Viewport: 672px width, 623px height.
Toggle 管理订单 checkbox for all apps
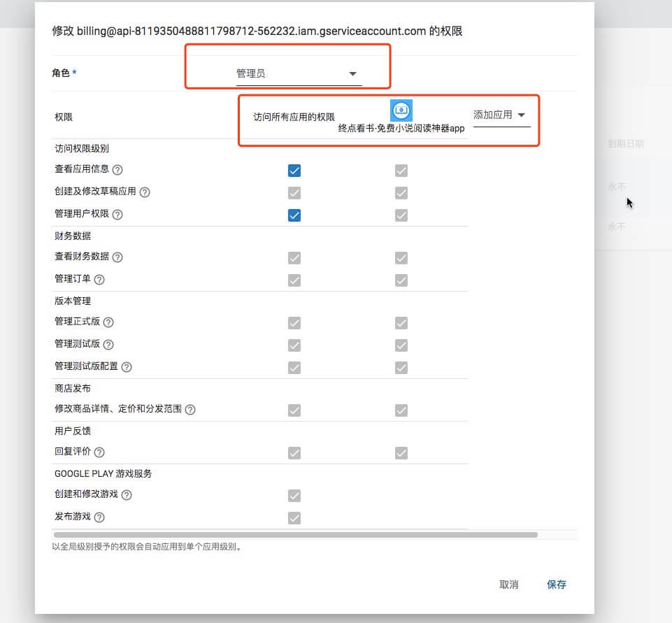tap(294, 280)
